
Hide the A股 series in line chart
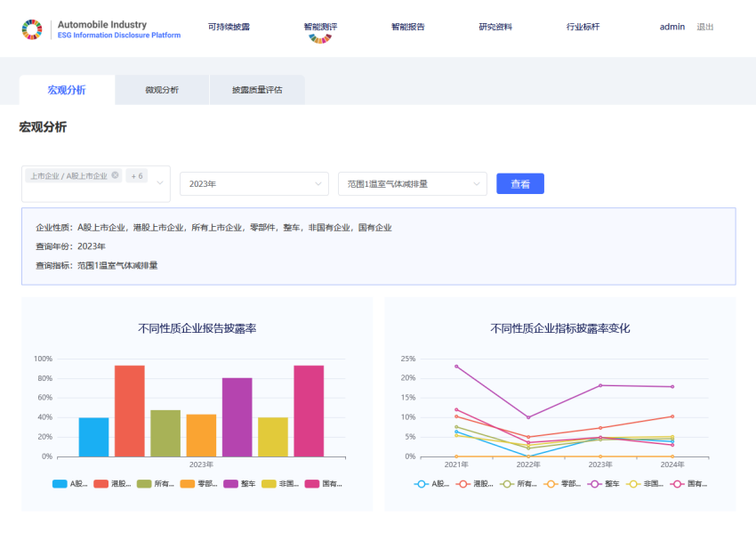tap(422, 484)
